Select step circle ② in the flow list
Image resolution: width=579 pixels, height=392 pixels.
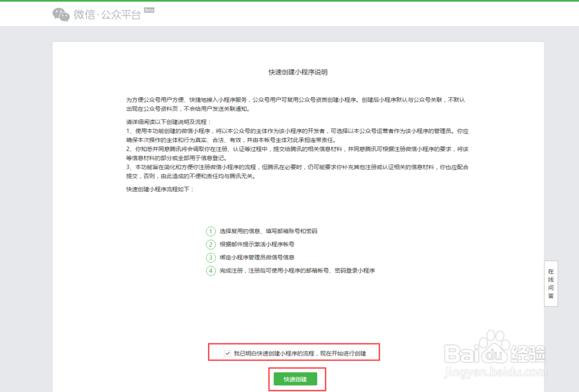211,244
